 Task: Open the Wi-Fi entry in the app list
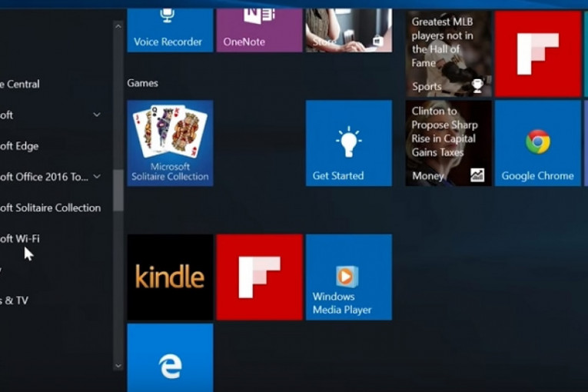click(x=20, y=238)
